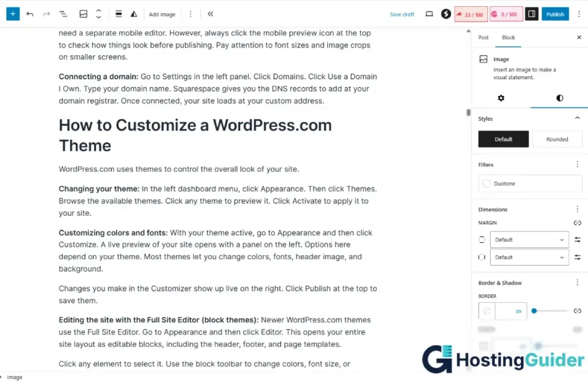
Task: Collapse the Styles section
Action: tap(578, 118)
